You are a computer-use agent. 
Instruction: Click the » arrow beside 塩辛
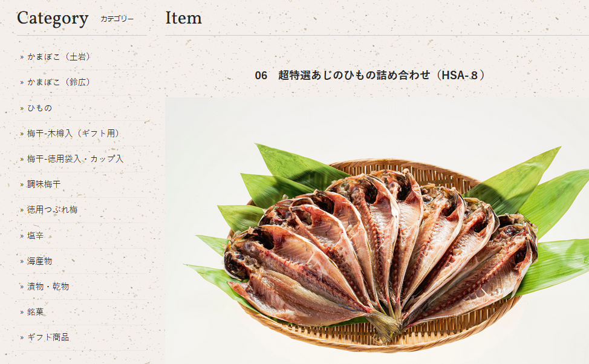pos(22,236)
